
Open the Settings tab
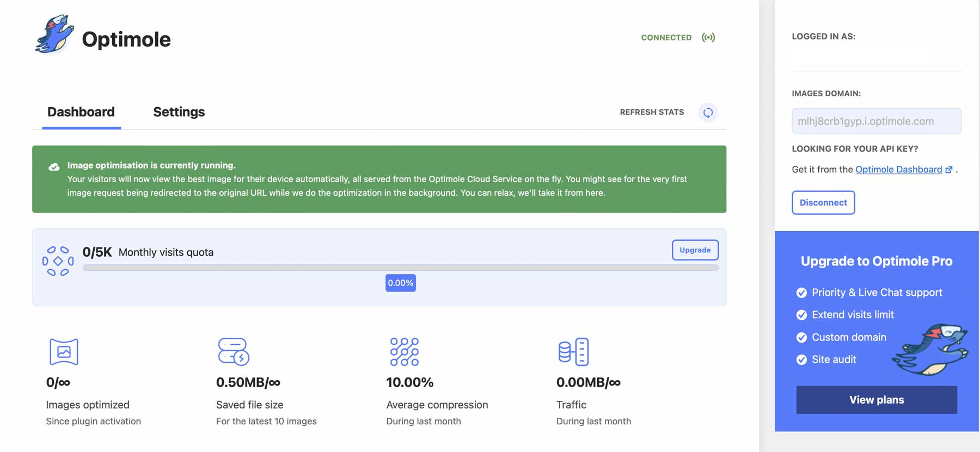pos(179,112)
